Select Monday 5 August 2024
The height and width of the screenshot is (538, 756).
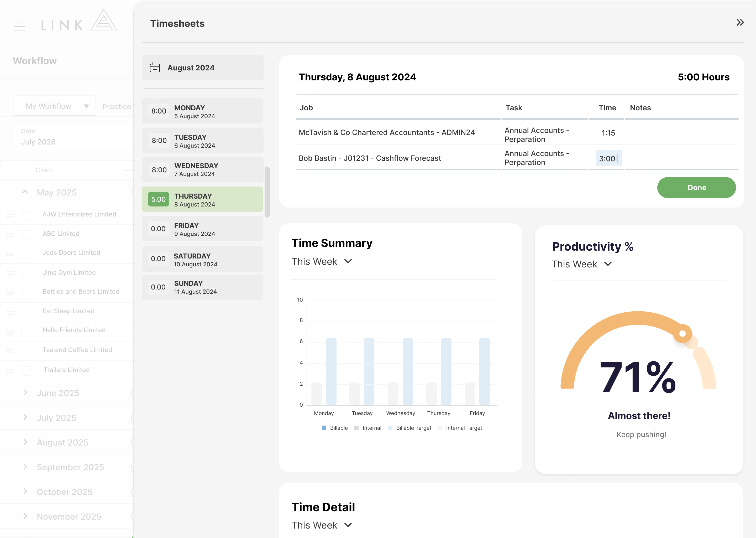click(x=202, y=111)
